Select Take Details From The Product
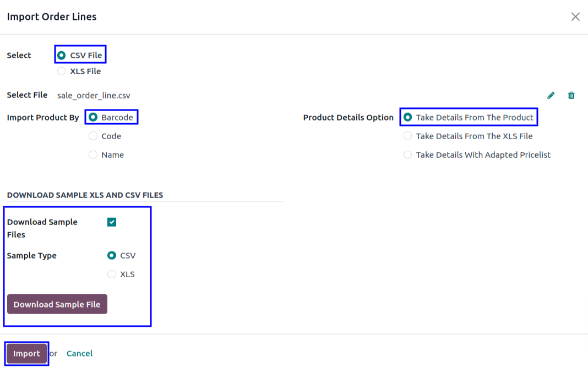This screenshot has width=588, height=368. click(407, 117)
